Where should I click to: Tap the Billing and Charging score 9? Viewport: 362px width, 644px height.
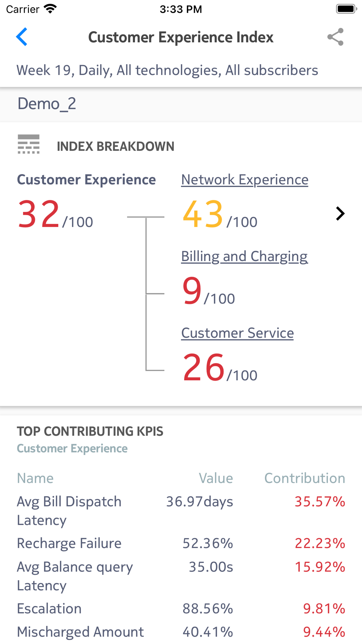pyautogui.click(x=209, y=291)
